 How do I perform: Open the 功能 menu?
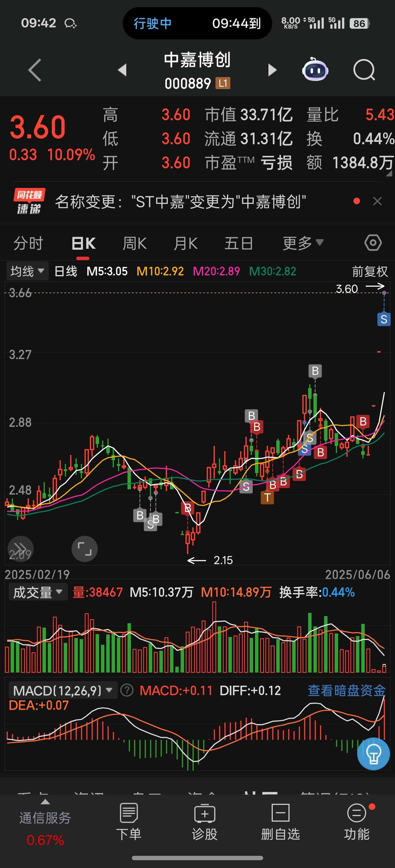[x=357, y=821]
